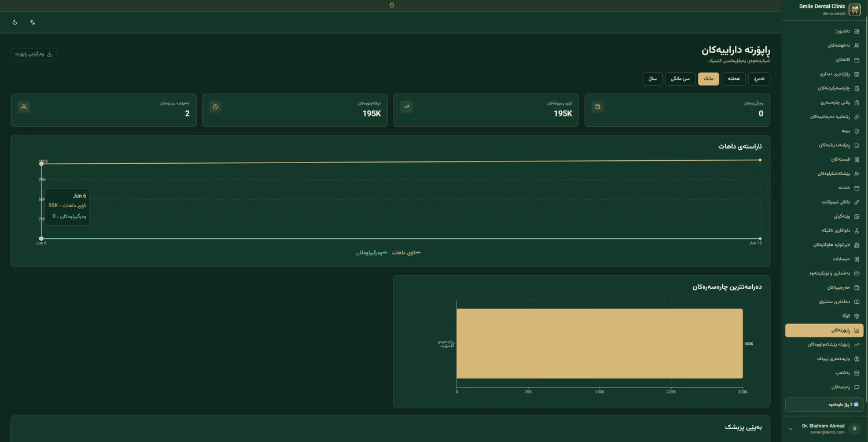868x442 pixels.
Task: Open چارەسەرکردنەکان treatments in the sidebar
Action: click(x=824, y=89)
